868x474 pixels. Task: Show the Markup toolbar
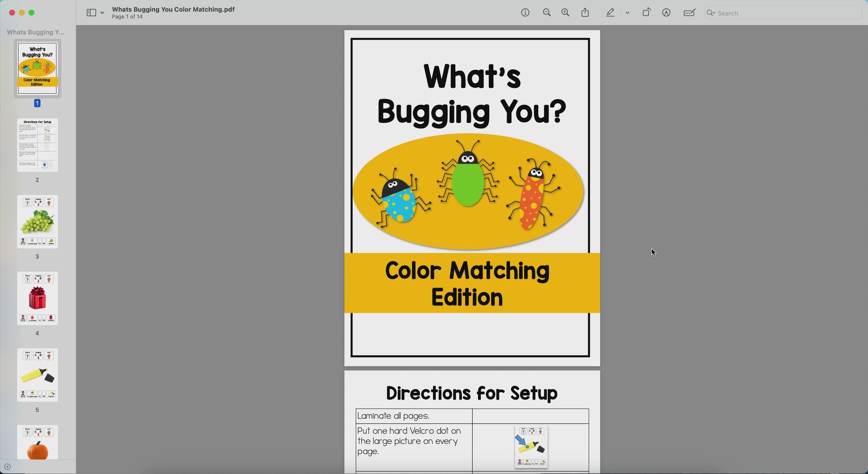666,13
